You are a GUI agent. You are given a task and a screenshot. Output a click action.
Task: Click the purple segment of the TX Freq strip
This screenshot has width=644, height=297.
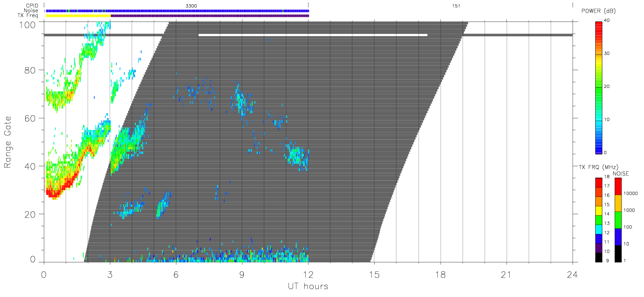pyautogui.click(x=210, y=16)
